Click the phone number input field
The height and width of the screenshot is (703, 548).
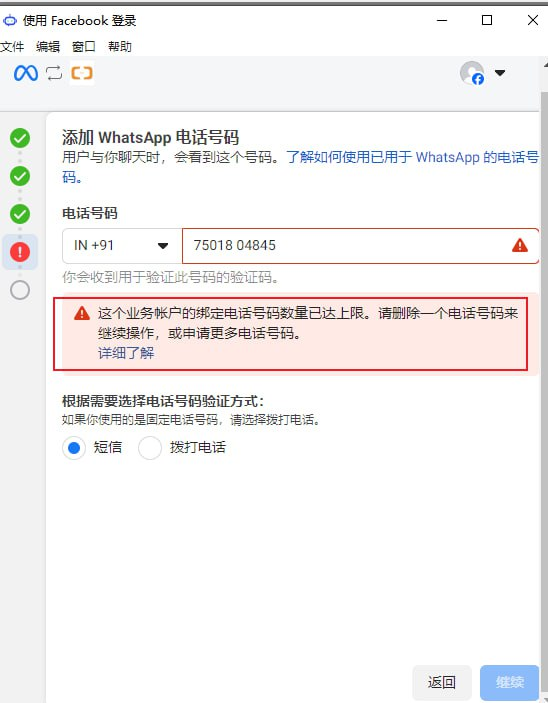[x=361, y=246]
